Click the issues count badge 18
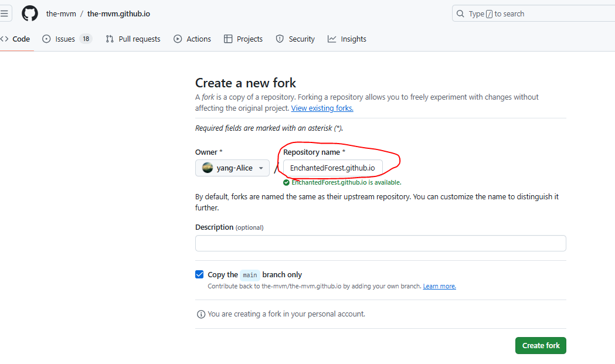Screen dimensions: 615x364 (x=86, y=39)
